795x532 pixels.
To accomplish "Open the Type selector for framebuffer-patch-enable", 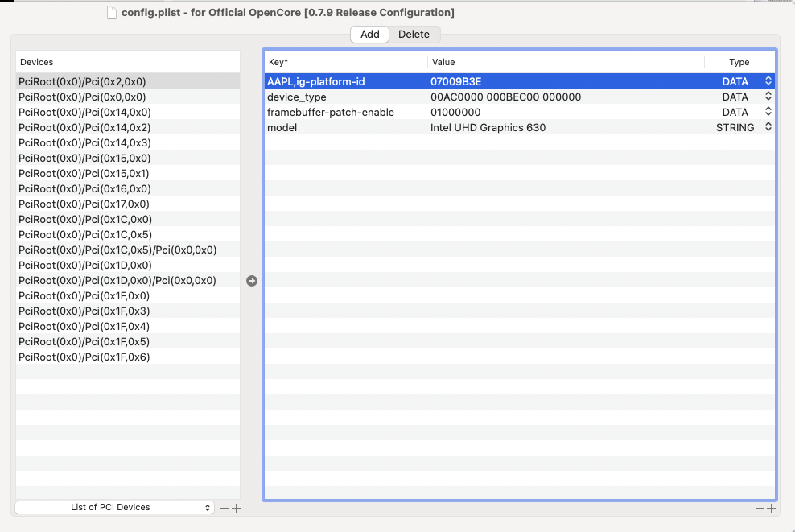I will [768, 112].
